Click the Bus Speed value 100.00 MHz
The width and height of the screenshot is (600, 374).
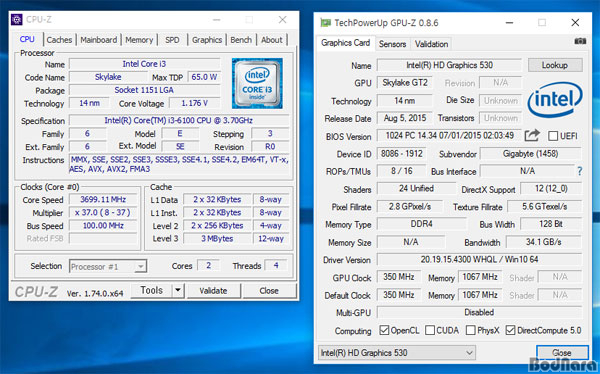(x=103, y=225)
